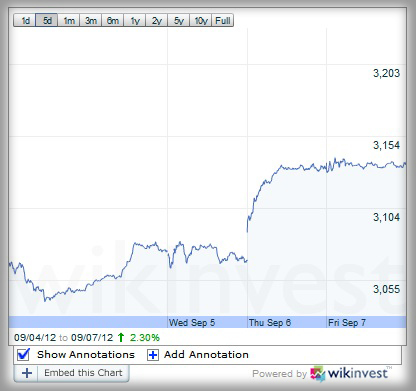Untick the Show Annotations checkbox
The image size is (416, 391).
[x=23, y=354]
